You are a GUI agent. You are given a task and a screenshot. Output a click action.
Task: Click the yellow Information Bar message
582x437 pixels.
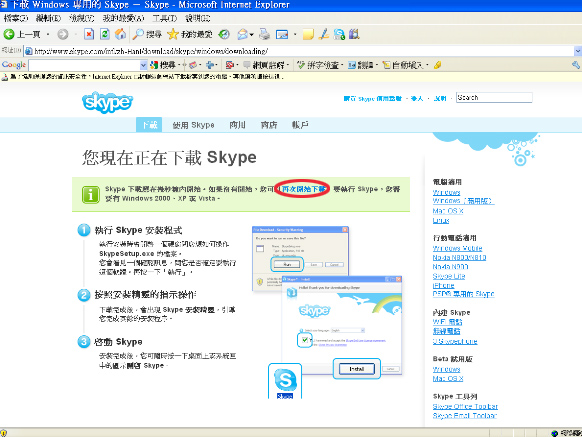pos(291,77)
